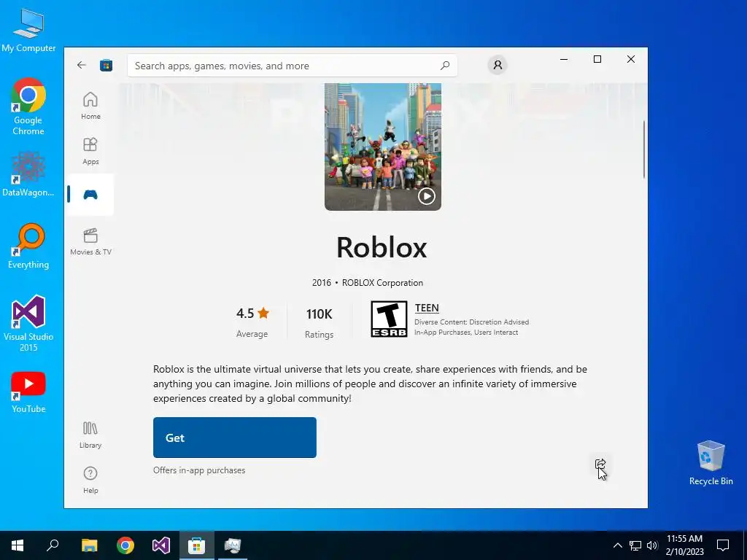Click the monitor app icon on taskbar
Image resolution: width=747 pixels, height=560 pixels.
pyautogui.click(x=233, y=545)
